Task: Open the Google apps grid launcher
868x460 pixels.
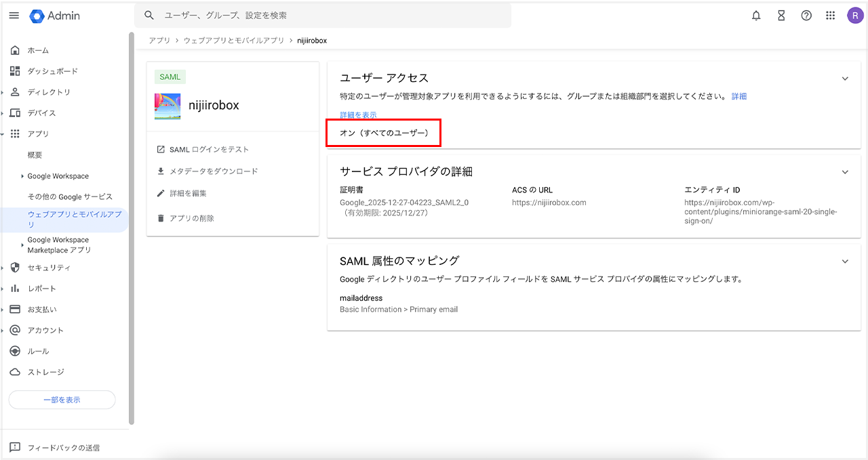Action: click(831, 16)
